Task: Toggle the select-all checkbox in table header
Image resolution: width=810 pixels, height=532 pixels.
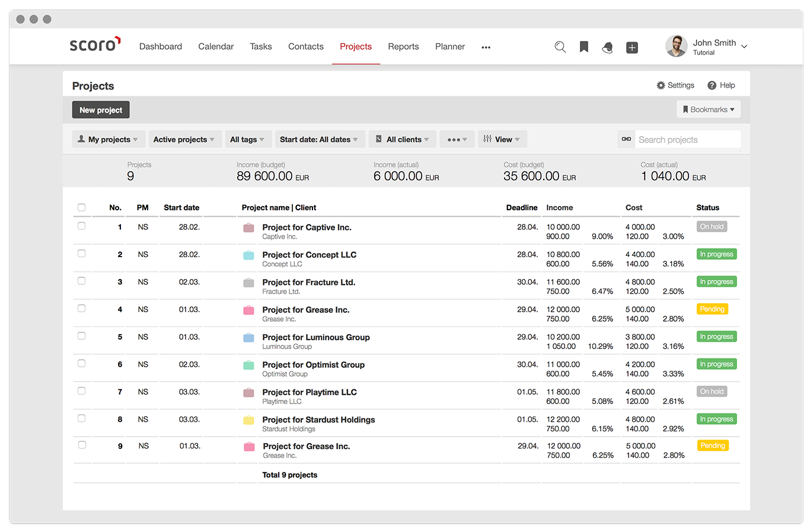Action: [x=81, y=207]
